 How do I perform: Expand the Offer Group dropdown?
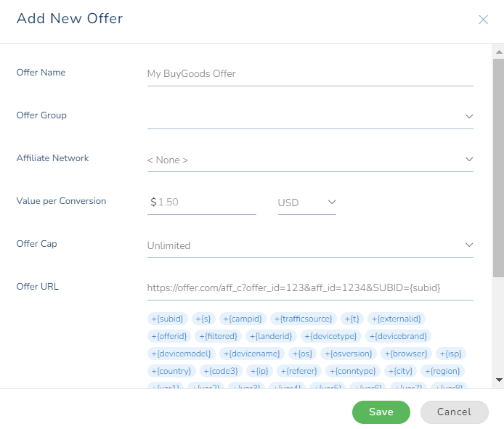tap(309, 116)
